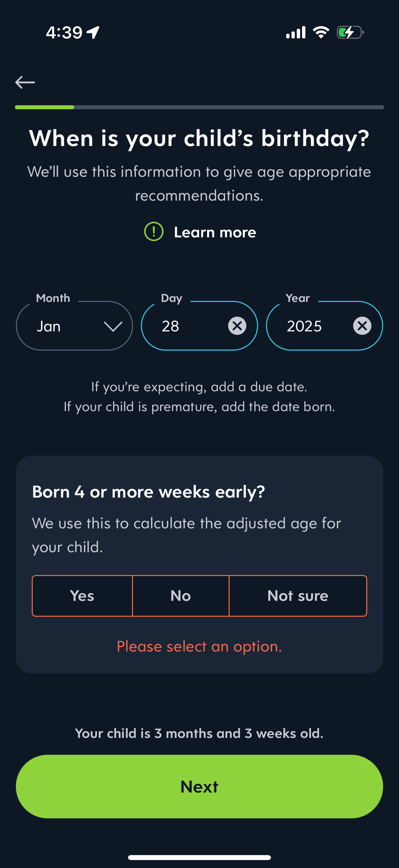Tap the onboarding progress bar
Viewport: 399px width, 868px height.
pyautogui.click(x=199, y=107)
